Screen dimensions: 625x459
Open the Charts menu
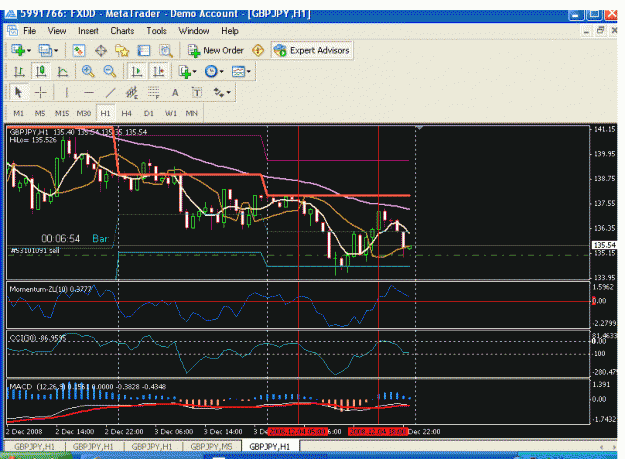[x=122, y=31]
